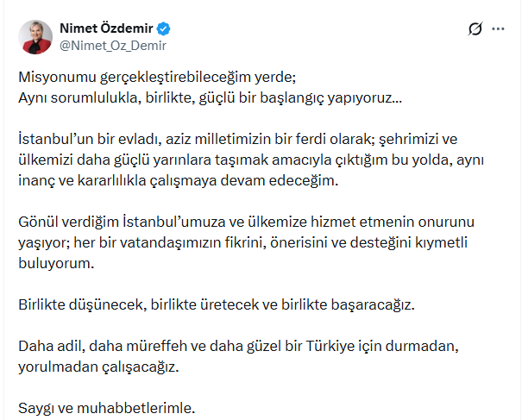This screenshot has height=420, width=522.
Task: Click the word "başaracağız" in the post
Action: [x=373, y=305]
